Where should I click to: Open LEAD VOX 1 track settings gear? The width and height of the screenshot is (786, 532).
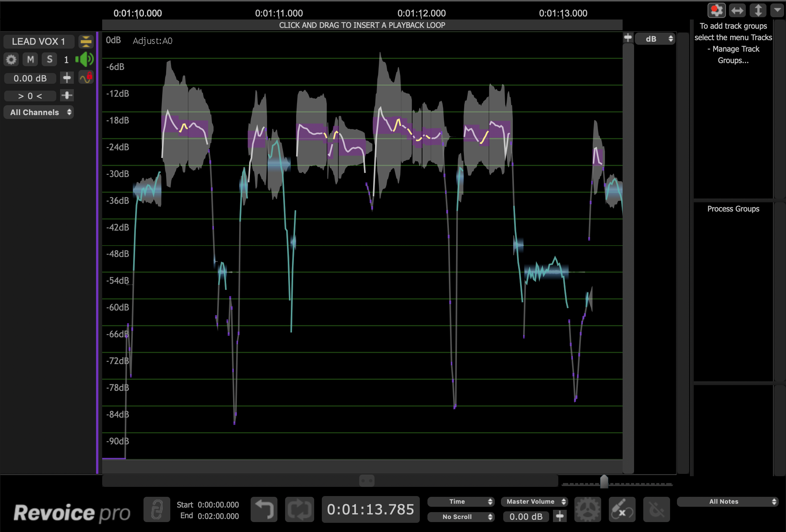pos(11,60)
